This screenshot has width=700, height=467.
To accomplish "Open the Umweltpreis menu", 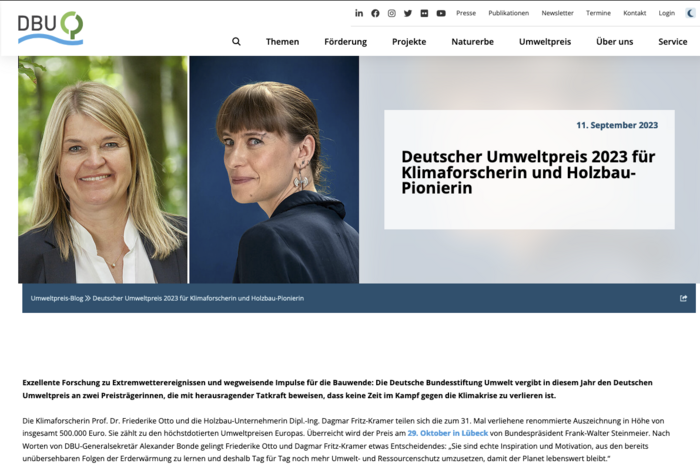I will click(x=545, y=42).
